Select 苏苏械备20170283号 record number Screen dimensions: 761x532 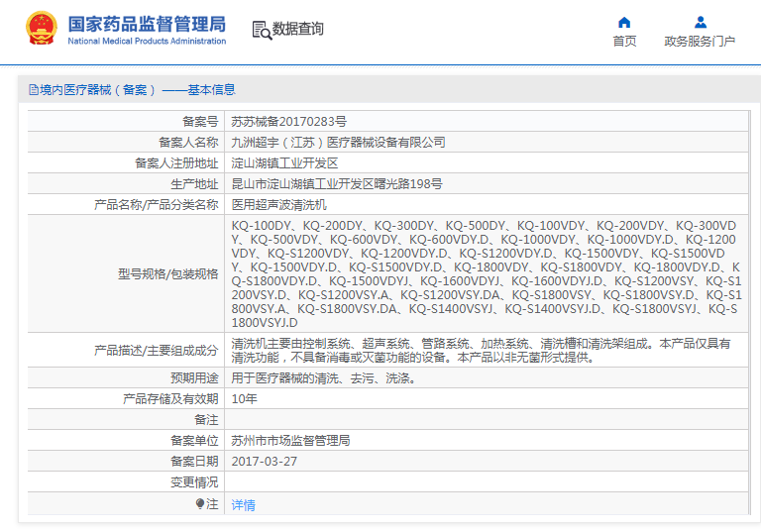[x=288, y=121]
